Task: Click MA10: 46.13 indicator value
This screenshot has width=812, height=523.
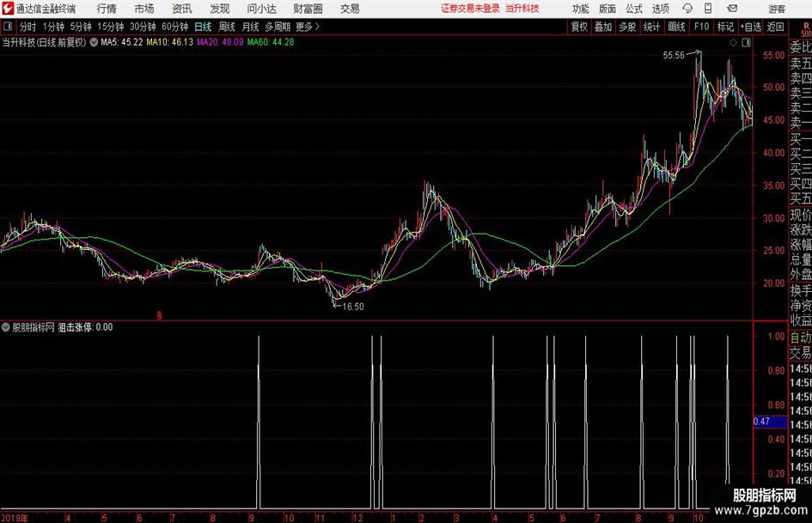Action: pyautogui.click(x=169, y=42)
